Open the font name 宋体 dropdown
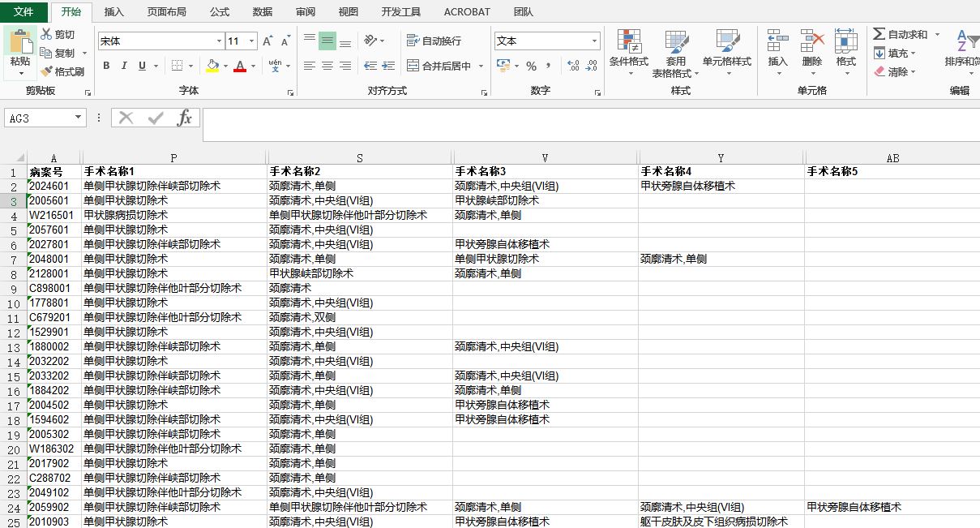Screen dimensions: 980x528 tap(220, 41)
